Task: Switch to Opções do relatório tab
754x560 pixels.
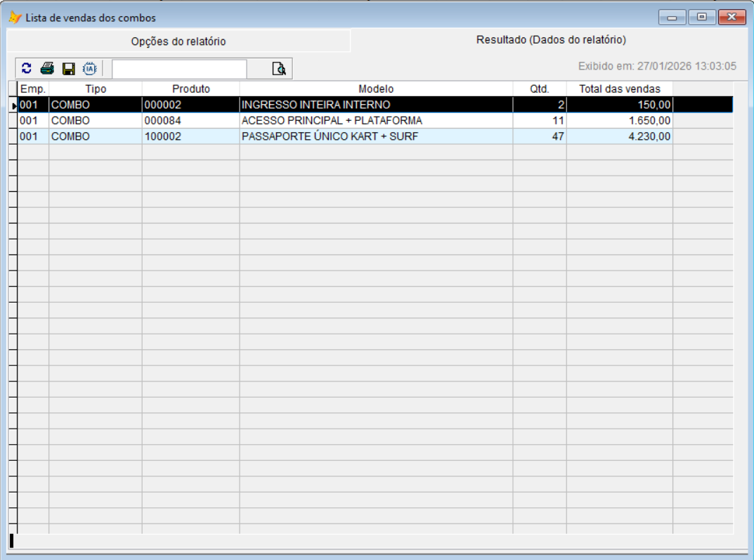Action: click(178, 41)
